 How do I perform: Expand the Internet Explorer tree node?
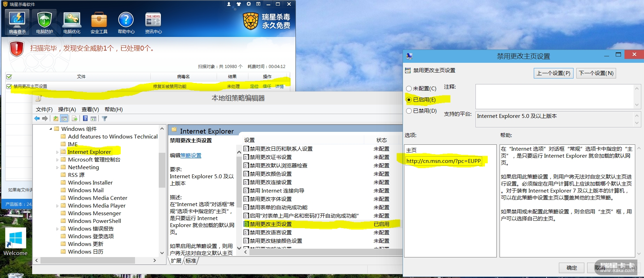tap(57, 152)
